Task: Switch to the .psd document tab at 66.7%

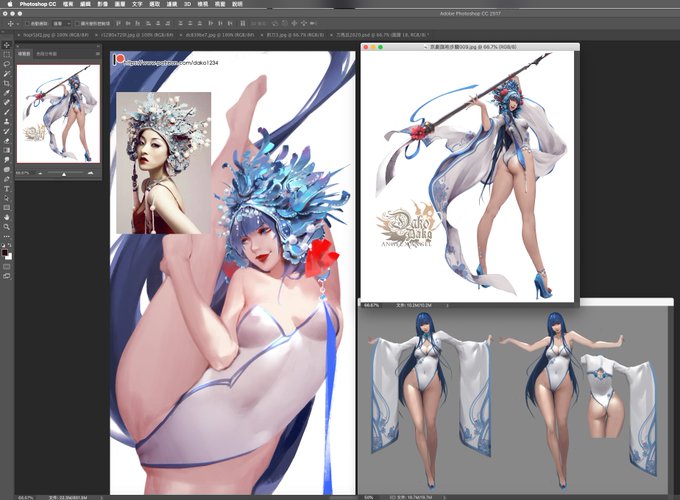Action: coord(382,35)
